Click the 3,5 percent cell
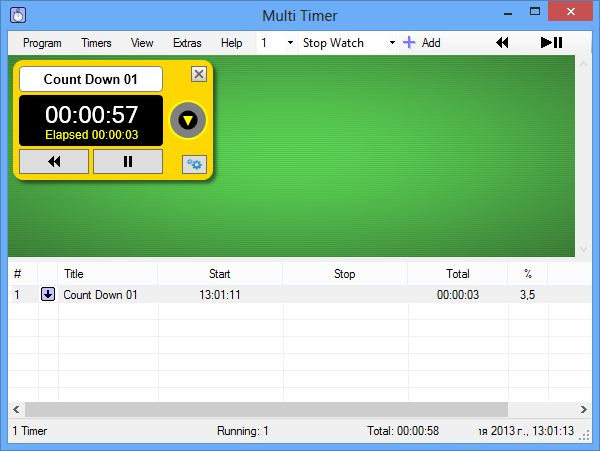This screenshot has width=600, height=451. click(x=527, y=295)
